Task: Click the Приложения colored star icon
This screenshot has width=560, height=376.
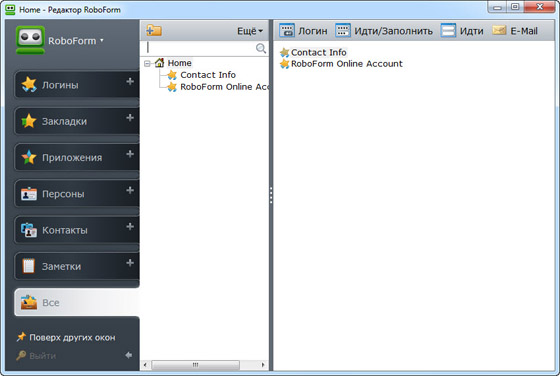Action: click(x=29, y=157)
